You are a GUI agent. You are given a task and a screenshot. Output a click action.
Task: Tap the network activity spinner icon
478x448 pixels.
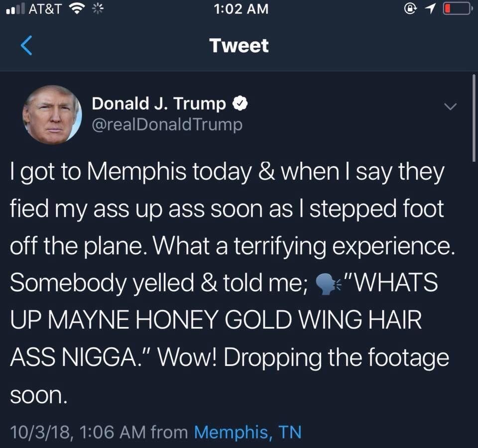pyautogui.click(x=98, y=8)
